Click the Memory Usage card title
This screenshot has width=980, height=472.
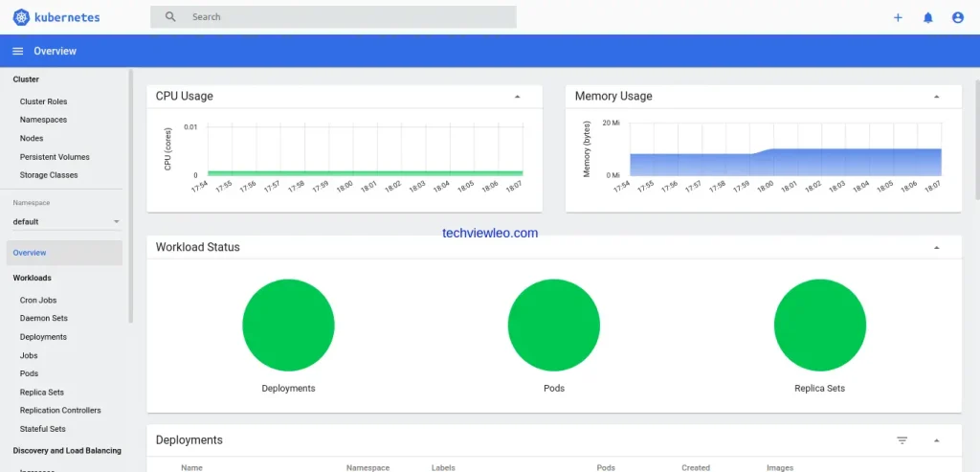tap(613, 97)
